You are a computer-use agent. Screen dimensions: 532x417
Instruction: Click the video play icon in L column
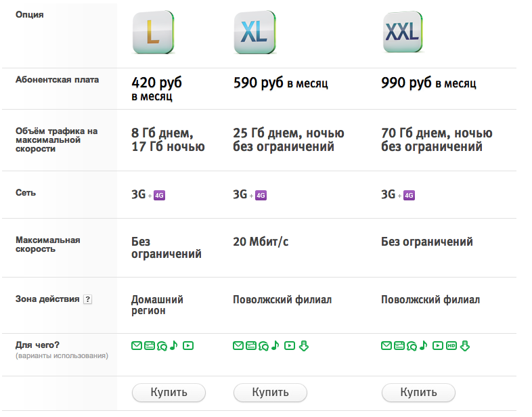(188, 346)
